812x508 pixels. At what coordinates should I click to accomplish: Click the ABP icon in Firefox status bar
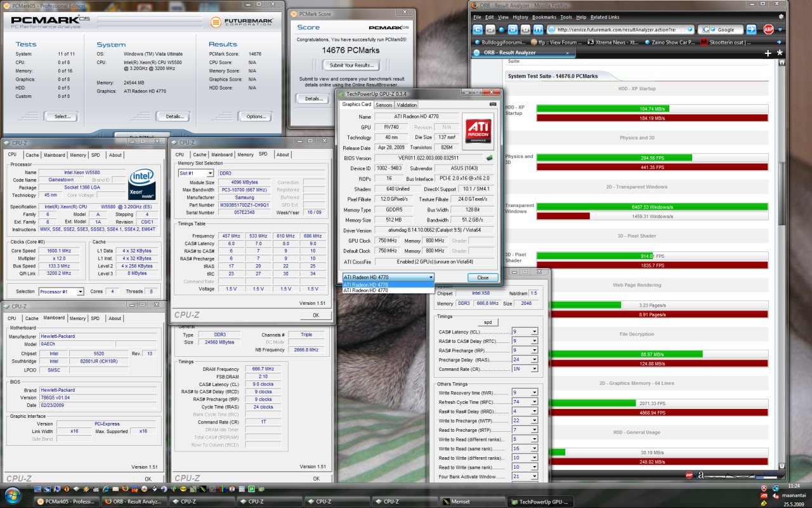(689, 475)
